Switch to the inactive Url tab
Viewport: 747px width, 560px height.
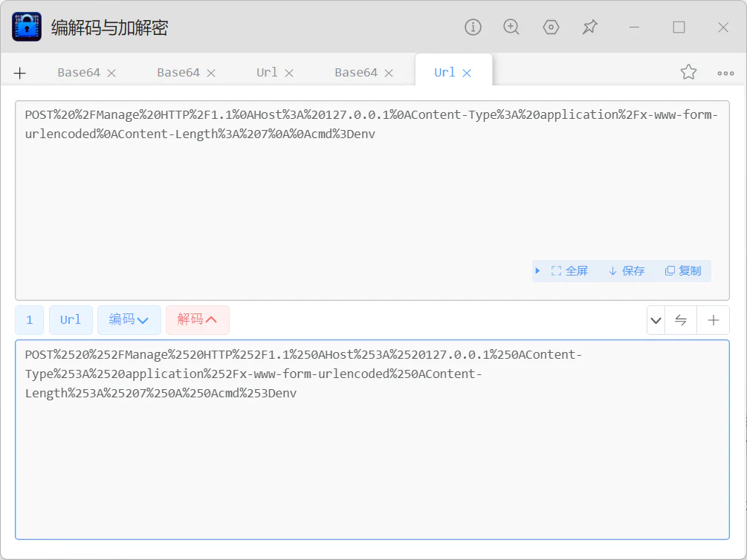[x=267, y=72]
